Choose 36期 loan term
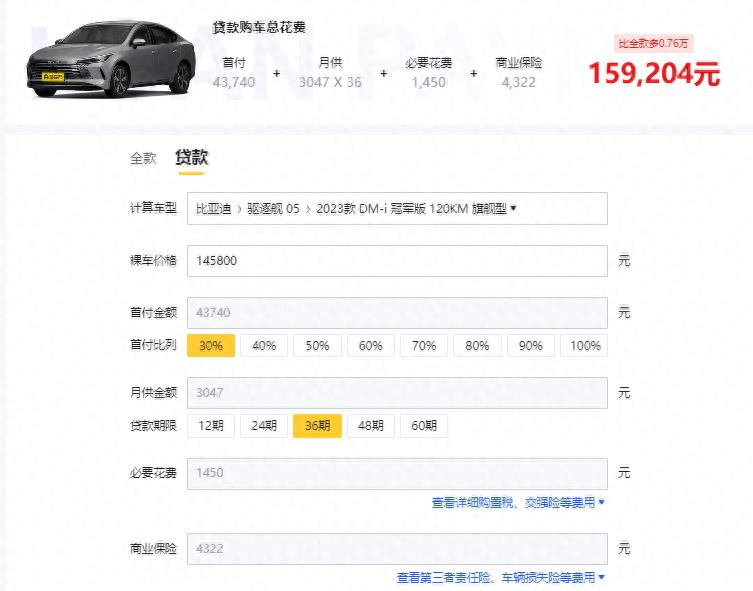The height and width of the screenshot is (591, 753). 317,426
